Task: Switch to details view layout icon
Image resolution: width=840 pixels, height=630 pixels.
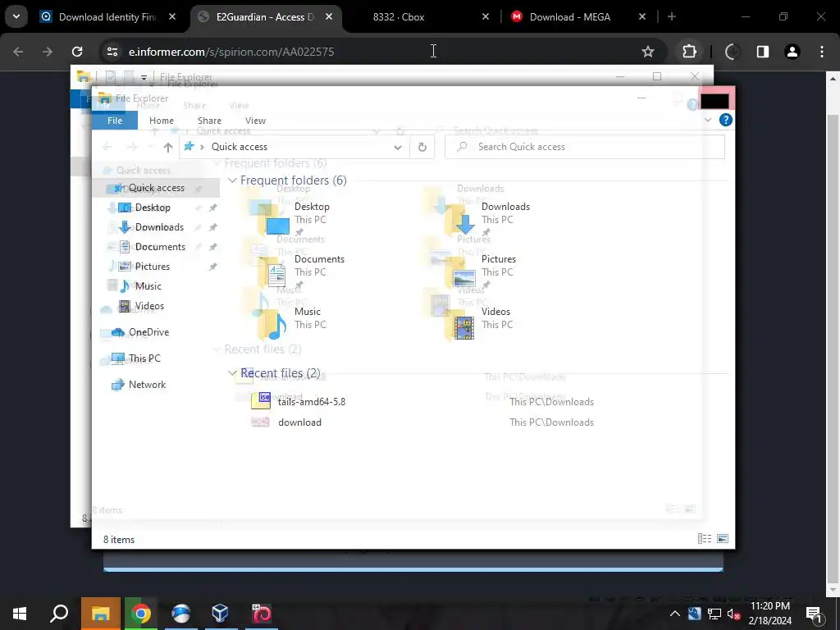Action: click(x=705, y=539)
